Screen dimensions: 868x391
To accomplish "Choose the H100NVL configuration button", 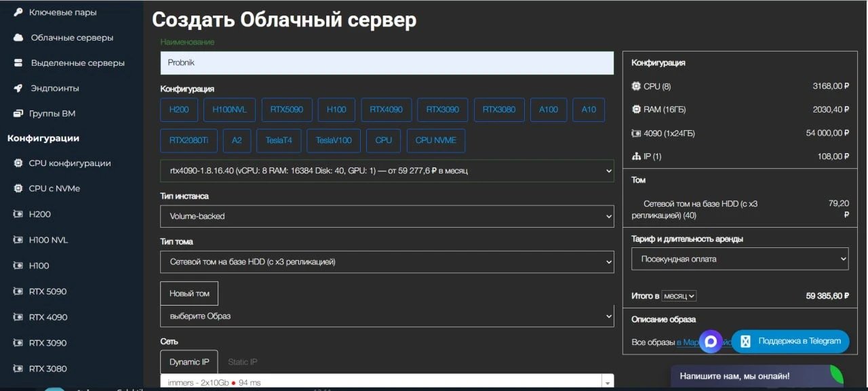I will click(x=230, y=109).
